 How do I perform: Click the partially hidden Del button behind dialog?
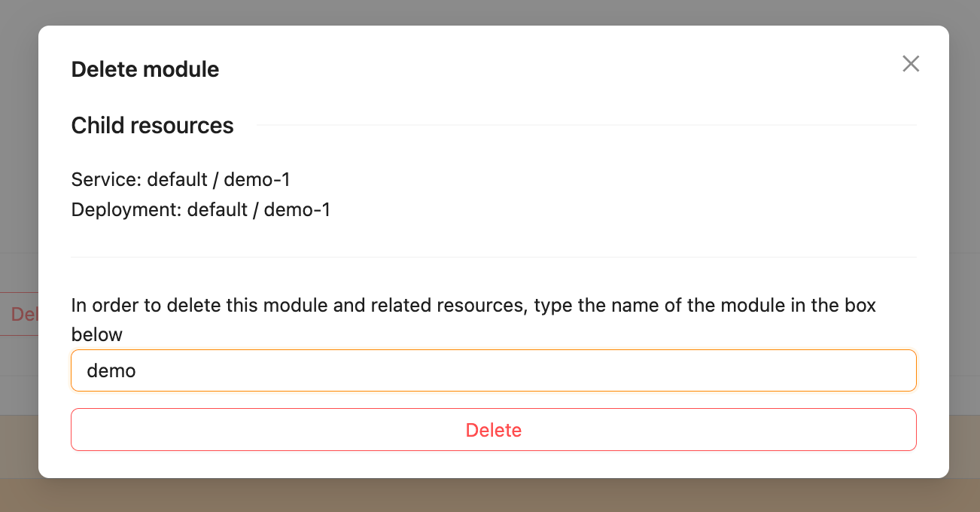(23, 313)
